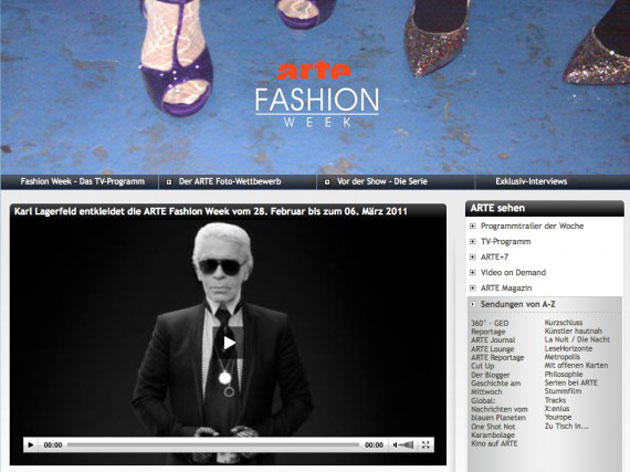
Task: Open Geschichte am Mittwoch show link
Action: 496,388
